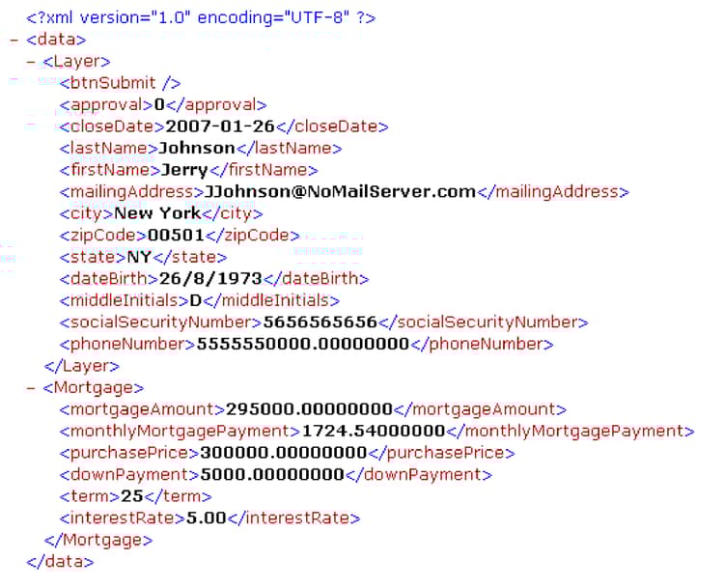Collapse the Mortgage element node

[x=31, y=388]
